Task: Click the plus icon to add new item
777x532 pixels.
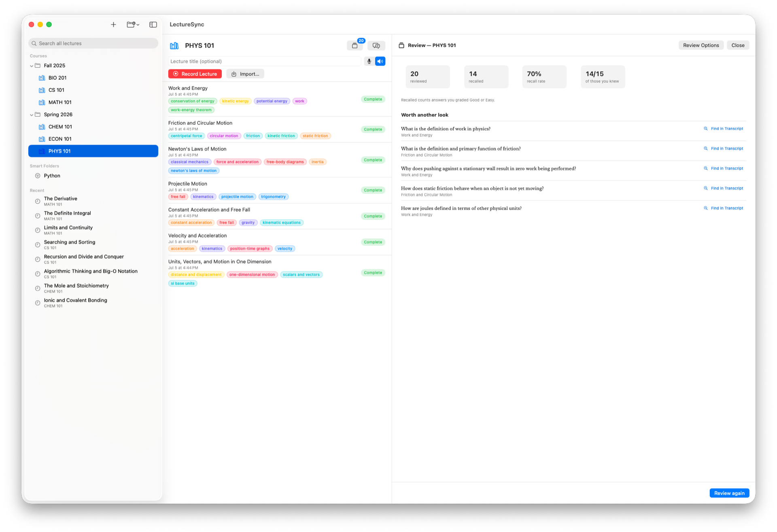Action: (113, 25)
